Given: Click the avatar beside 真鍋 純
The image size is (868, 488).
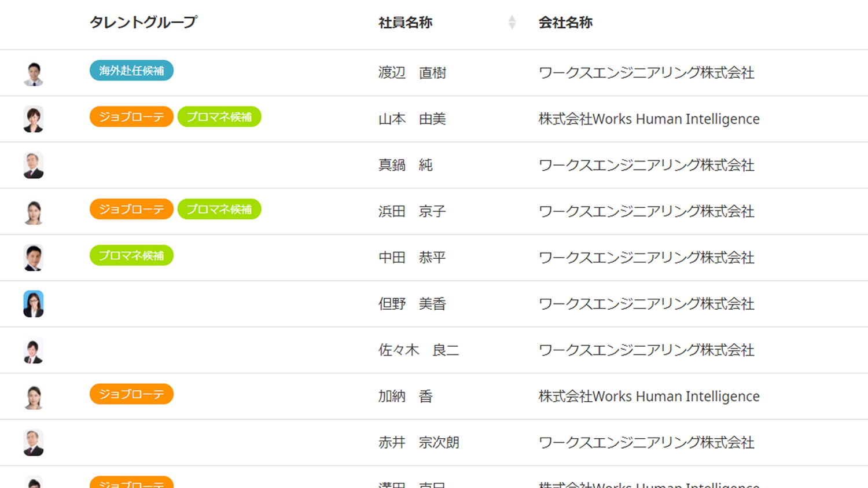Looking at the screenshot, I should pos(34,166).
